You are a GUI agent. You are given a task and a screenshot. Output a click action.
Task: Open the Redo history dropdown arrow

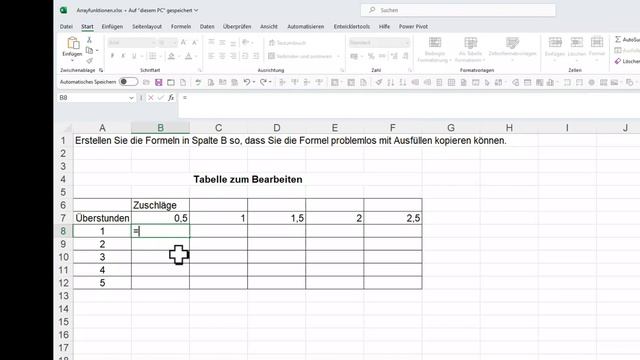(x=270, y=82)
